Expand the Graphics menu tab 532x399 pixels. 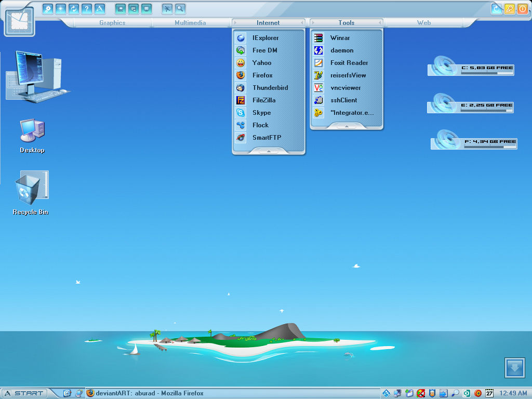[112, 22]
